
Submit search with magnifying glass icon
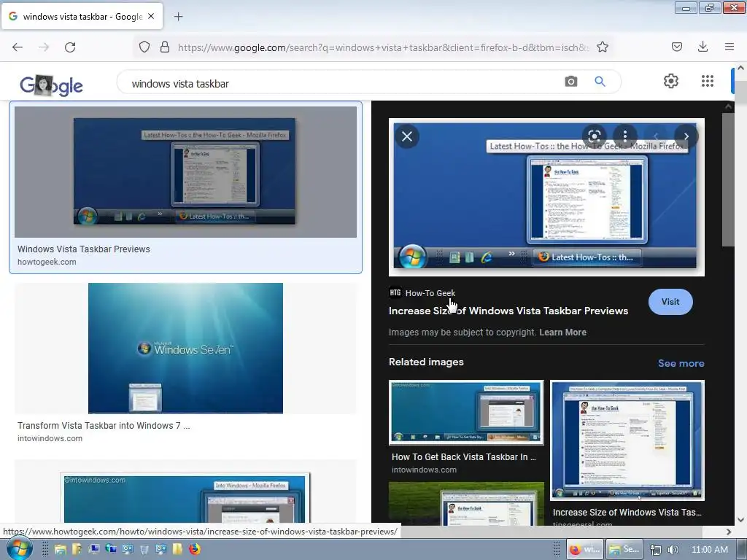pos(600,82)
